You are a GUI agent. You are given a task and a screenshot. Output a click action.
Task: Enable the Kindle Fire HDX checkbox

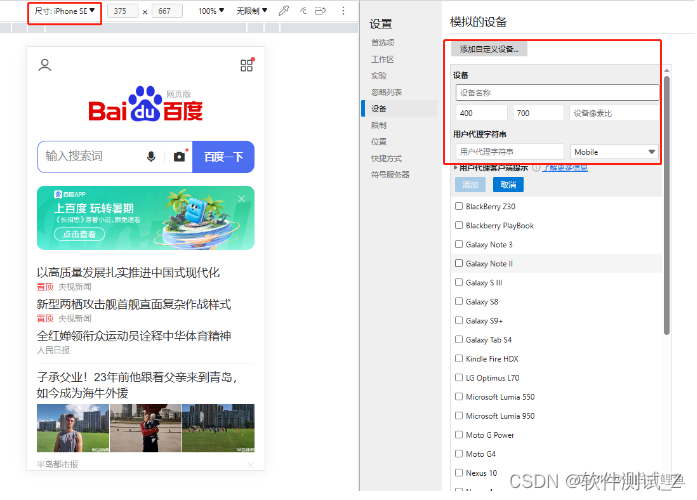pos(459,358)
